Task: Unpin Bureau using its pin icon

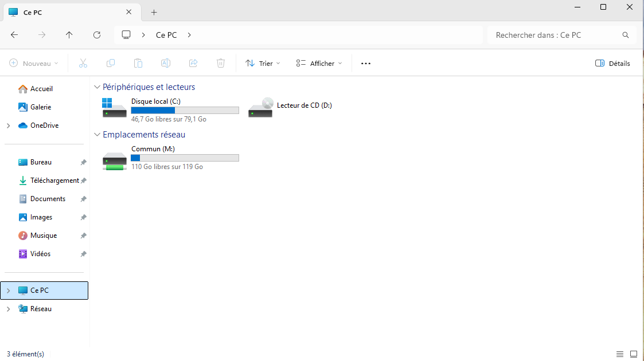Action: [83, 162]
